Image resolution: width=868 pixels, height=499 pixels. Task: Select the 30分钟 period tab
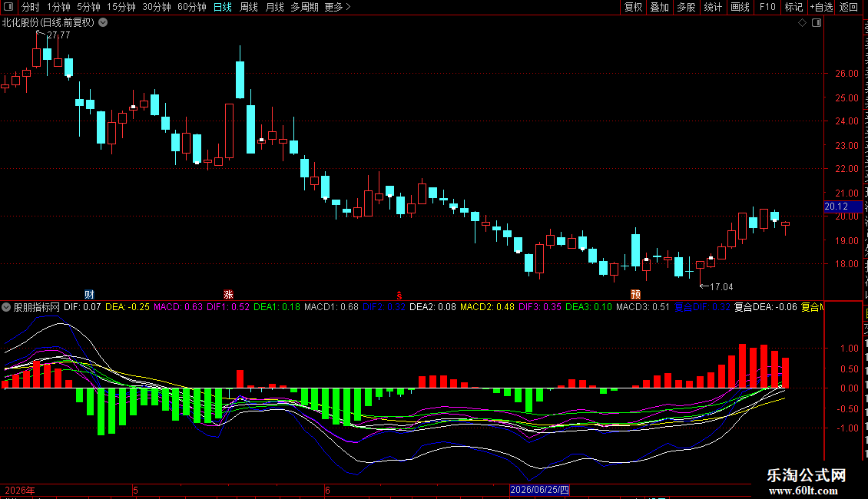(157, 7)
